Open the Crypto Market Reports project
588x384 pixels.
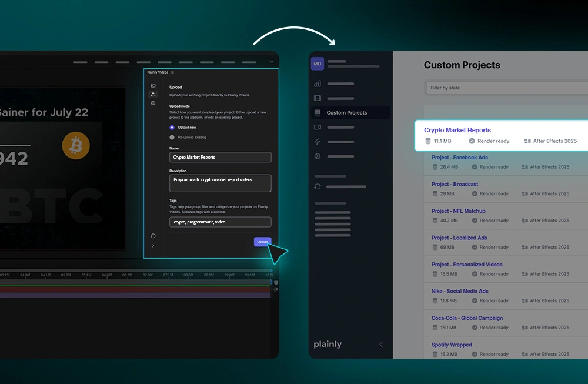coord(457,130)
